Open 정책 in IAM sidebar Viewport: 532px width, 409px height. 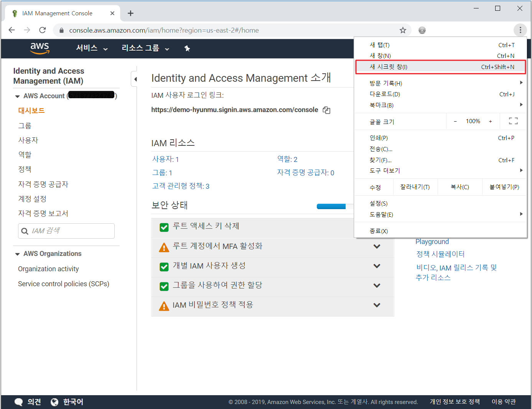point(25,170)
